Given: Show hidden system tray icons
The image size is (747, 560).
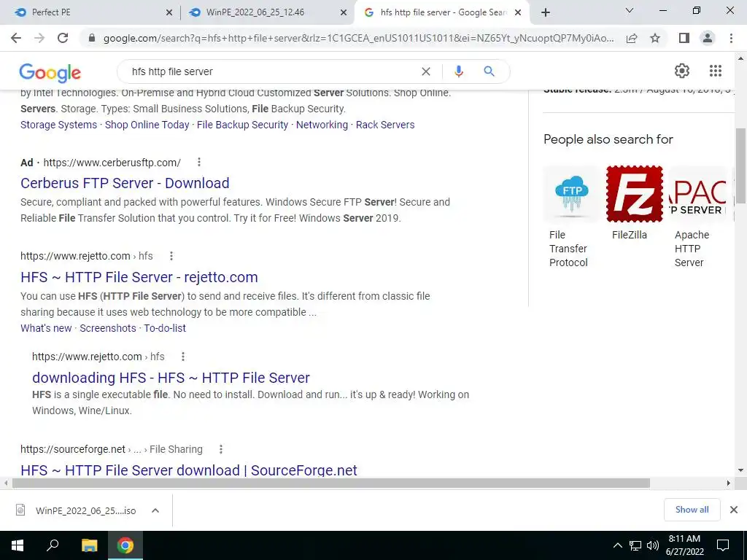Looking at the screenshot, I should pyautogui.click(x=617, y=545).
